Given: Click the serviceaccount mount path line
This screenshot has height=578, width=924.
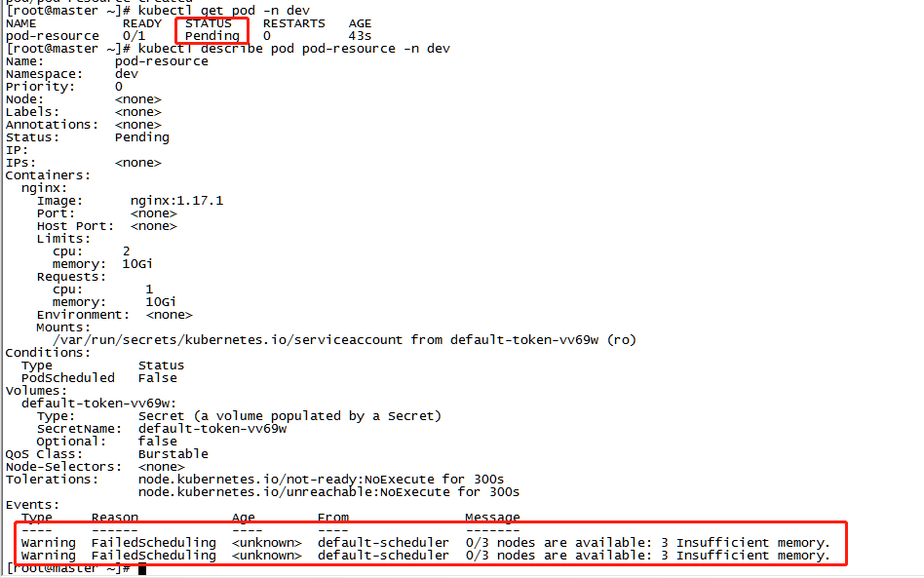Looking at the screenshot, I should point(345,340).
